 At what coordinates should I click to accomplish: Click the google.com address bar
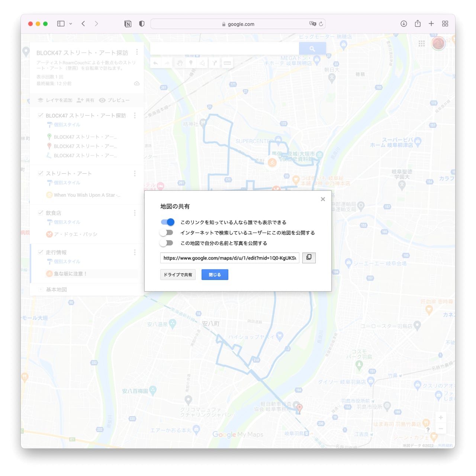tap(238, 24)
